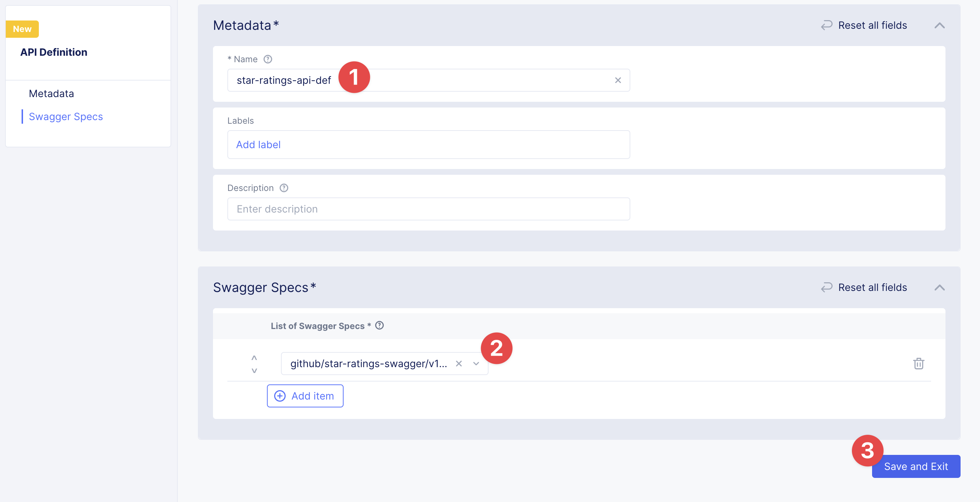Viewport: 980px width, 502px height.
Task: Click into the Name text field
Action: click(476, 80)
